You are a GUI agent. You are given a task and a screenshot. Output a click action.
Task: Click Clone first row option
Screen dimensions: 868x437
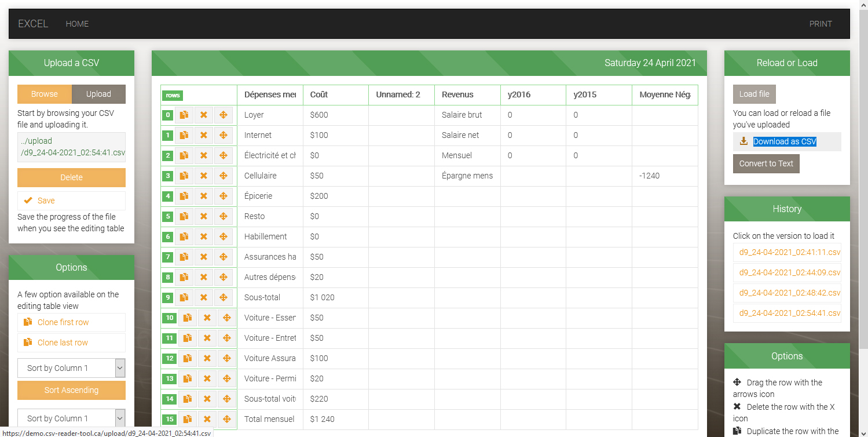point(63,322)
